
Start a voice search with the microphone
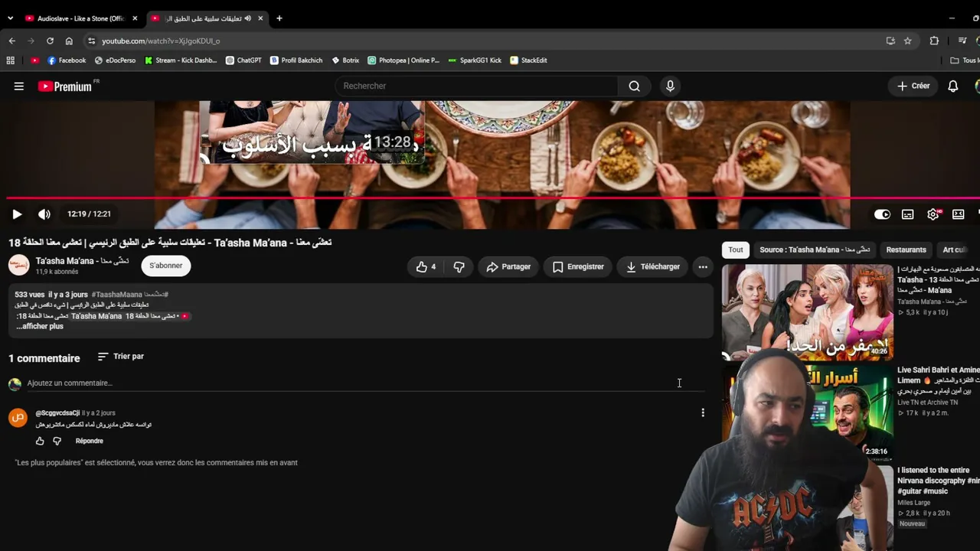click(x=670, y=86)
